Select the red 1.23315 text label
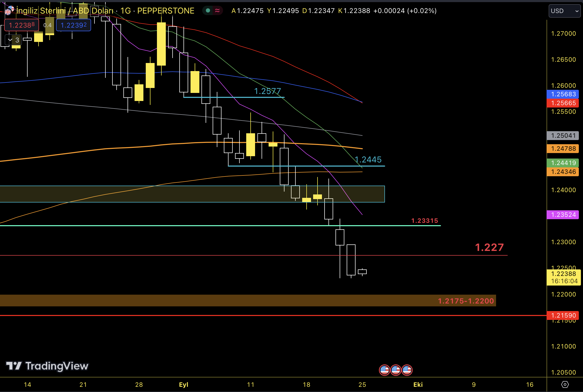Viewport: 583px width, 392px height. click(424, 221)
